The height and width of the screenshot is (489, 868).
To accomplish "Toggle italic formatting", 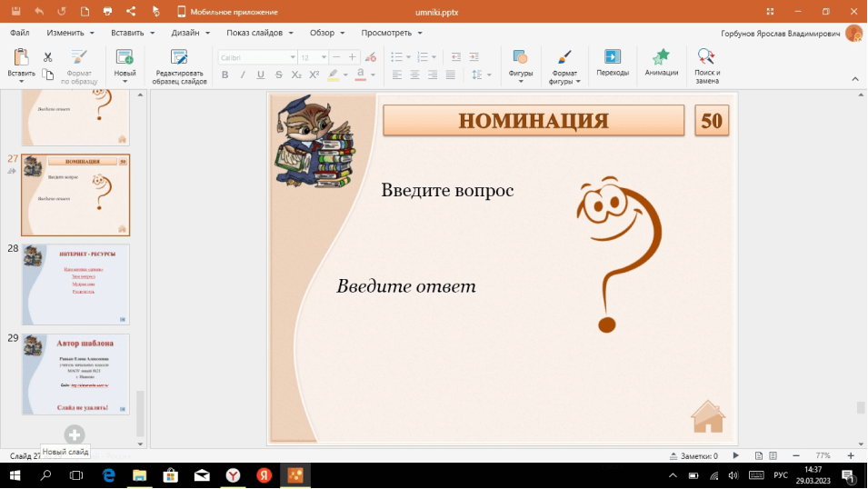I will pos(243,75).
